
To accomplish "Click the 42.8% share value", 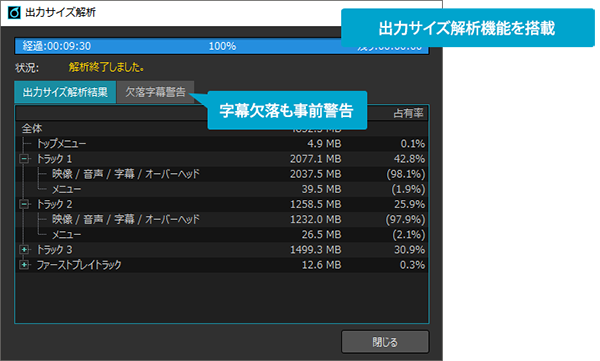I will coord(409,159).
